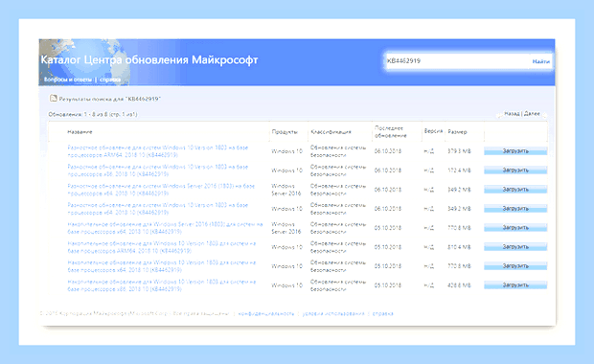The height and width of the screenshot is (364, 594).
Task: Select 05.10.2018 date in the 428.8 MB row
Action: [x=388, y=285]
